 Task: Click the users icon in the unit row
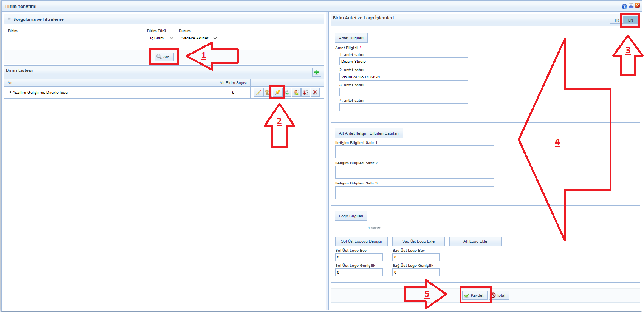pyautogui.click(x=296, y=93)
